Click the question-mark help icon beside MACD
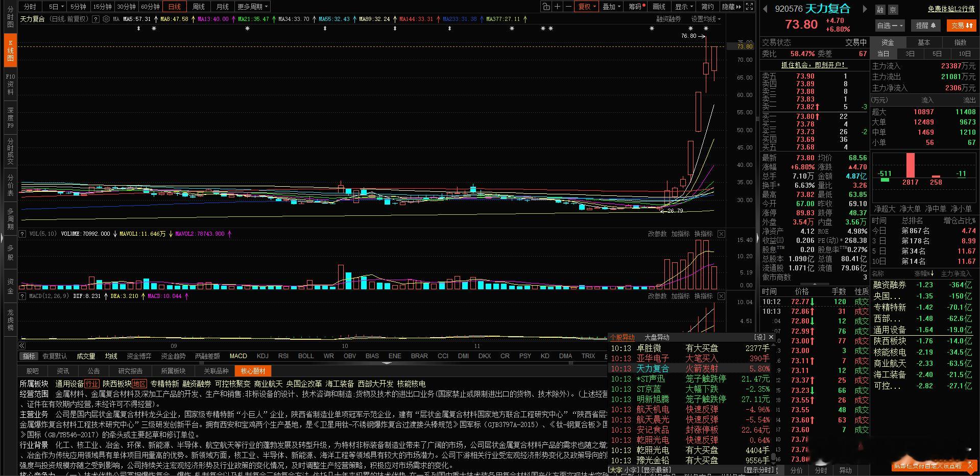Viewport: 980px width, 476px height. click(22, 296)
